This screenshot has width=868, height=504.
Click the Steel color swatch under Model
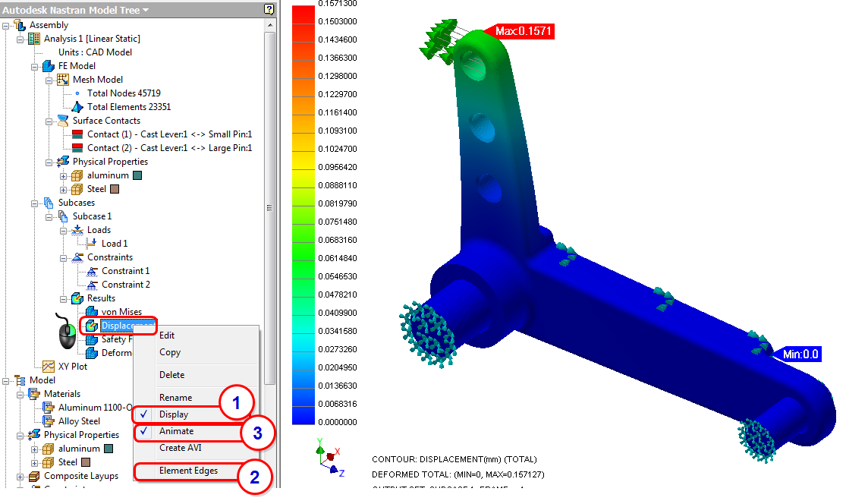(86, 462)
